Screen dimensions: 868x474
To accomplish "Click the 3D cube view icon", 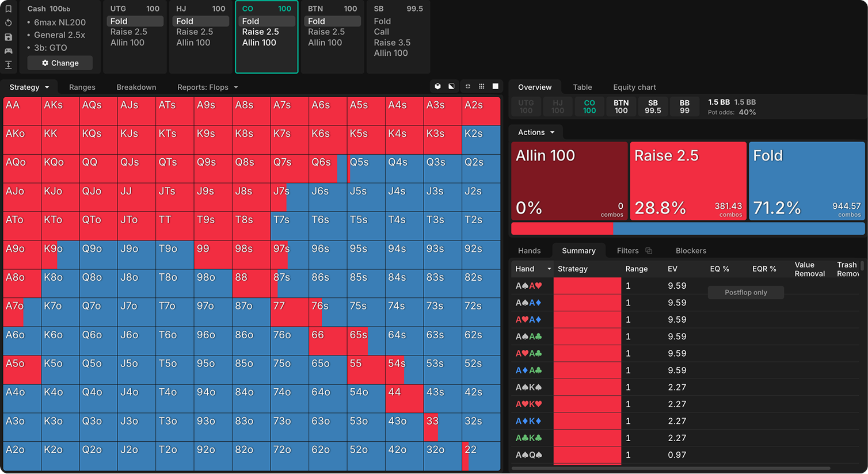I will [437, 86].
